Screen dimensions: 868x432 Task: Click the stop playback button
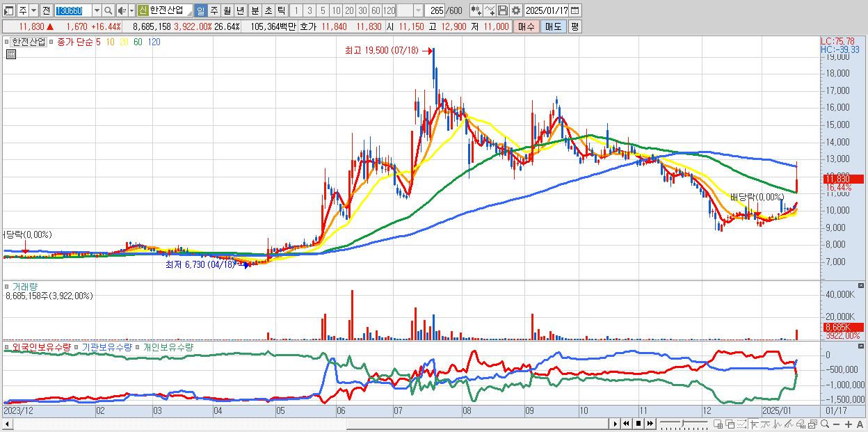point(638,424)
